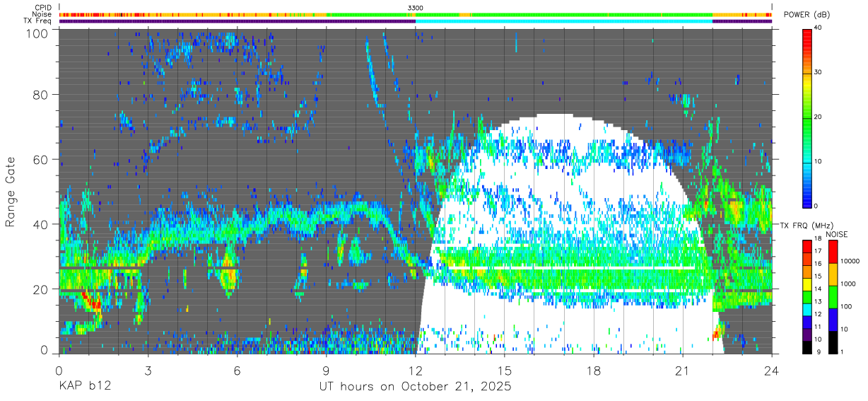Click the '14' tick on TX FRQ legend

(819, 289)
